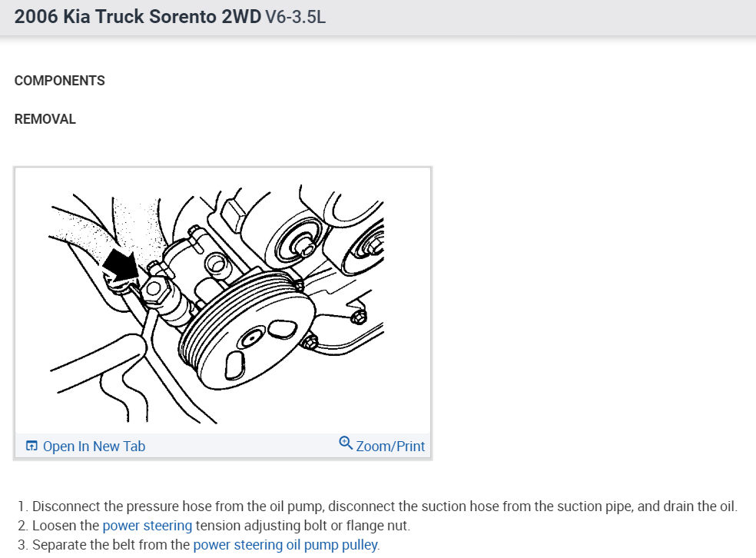Select the REMOVAL heading
756x558 pixels.
point(45,119)
